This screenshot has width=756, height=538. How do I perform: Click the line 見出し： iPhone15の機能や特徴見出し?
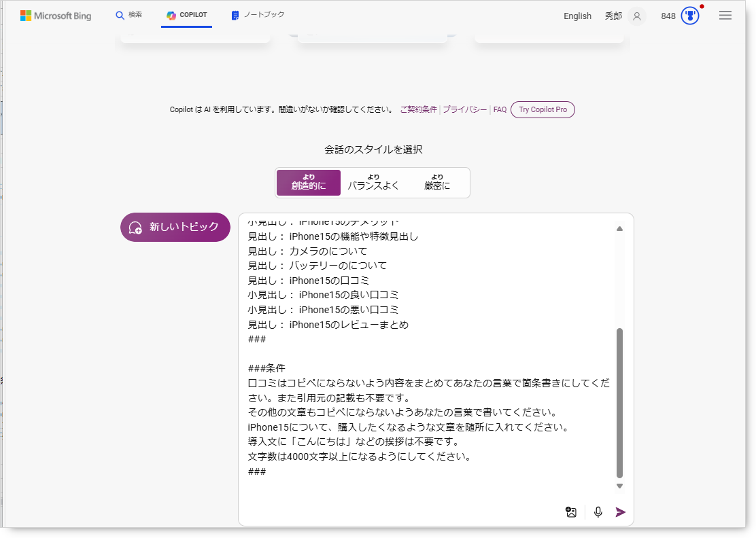(333, 236)
